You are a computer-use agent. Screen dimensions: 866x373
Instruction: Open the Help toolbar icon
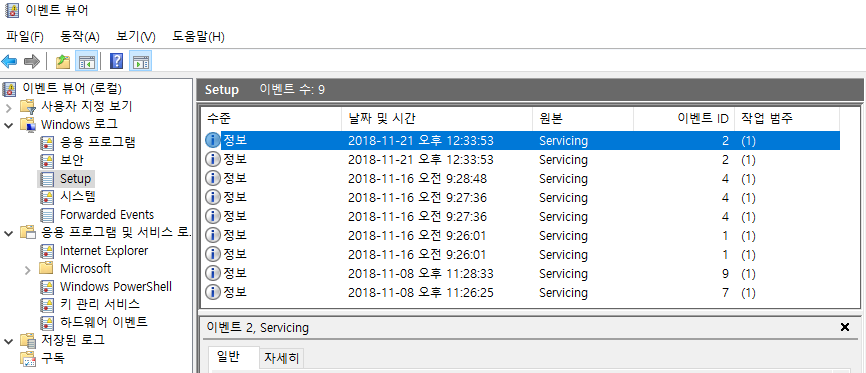point(117,61)
